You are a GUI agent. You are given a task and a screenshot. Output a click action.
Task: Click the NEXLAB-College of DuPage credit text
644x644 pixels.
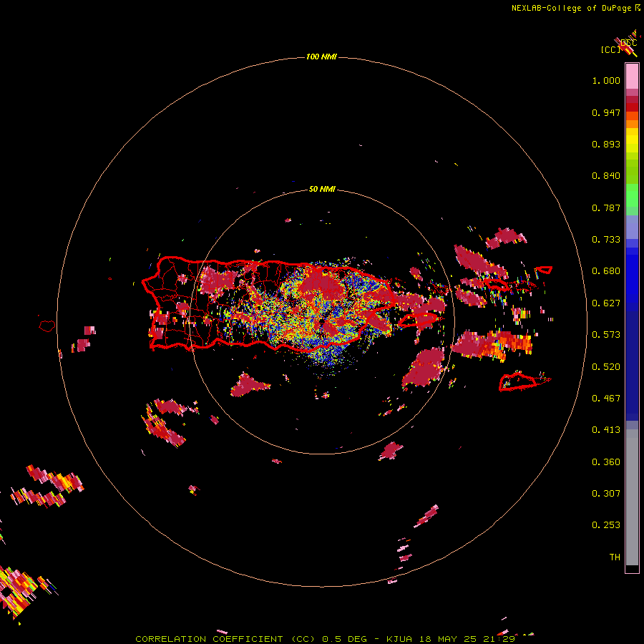pyautogui.click(x=575, y=8)
